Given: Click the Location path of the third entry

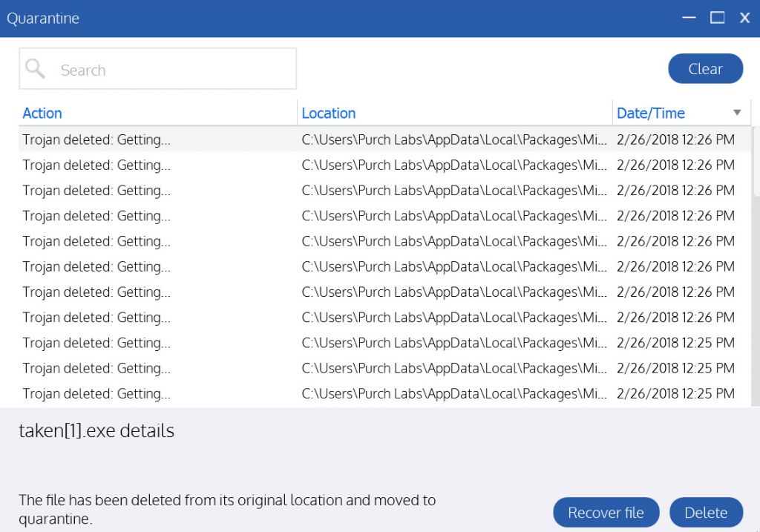Looking at the screenshot, I should (x=453, y=190).
